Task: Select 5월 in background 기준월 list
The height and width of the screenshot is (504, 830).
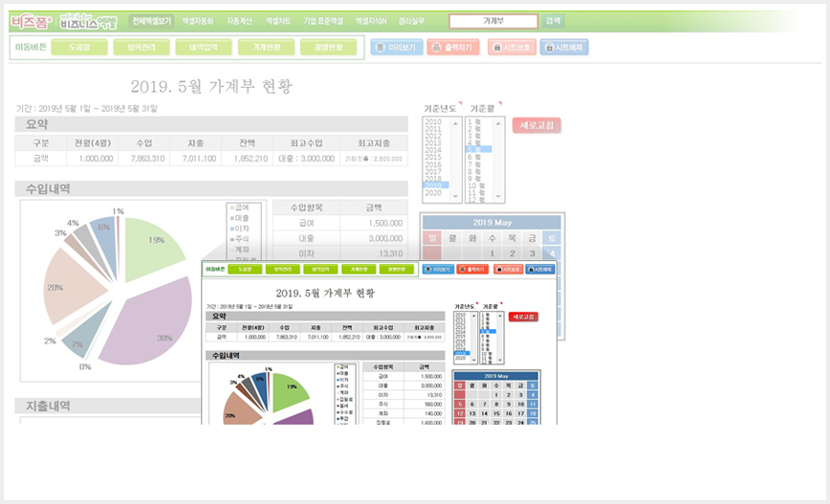Action: (x=478, y=149)
